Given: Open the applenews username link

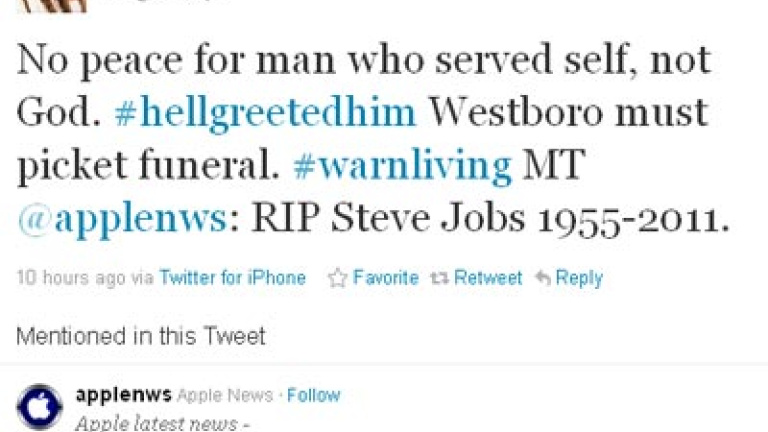Looking at the screenshot, I should [123, 395].
